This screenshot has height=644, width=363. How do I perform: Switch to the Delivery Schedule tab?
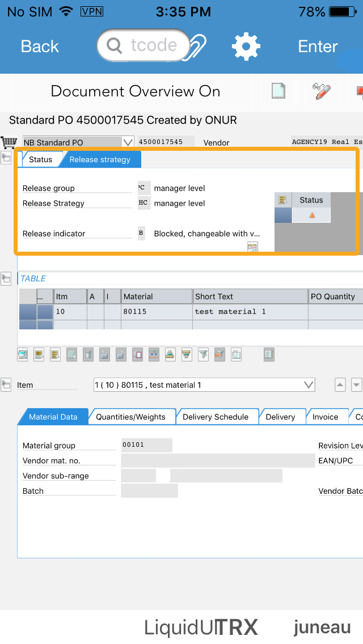pyautogui.click(x=216, y=417)
